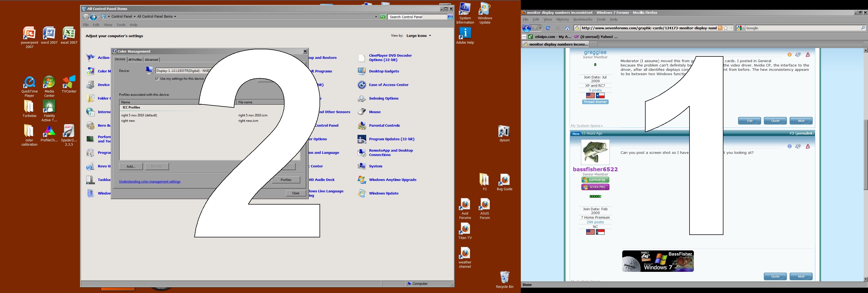Select right new profile row

coord(128,121)
